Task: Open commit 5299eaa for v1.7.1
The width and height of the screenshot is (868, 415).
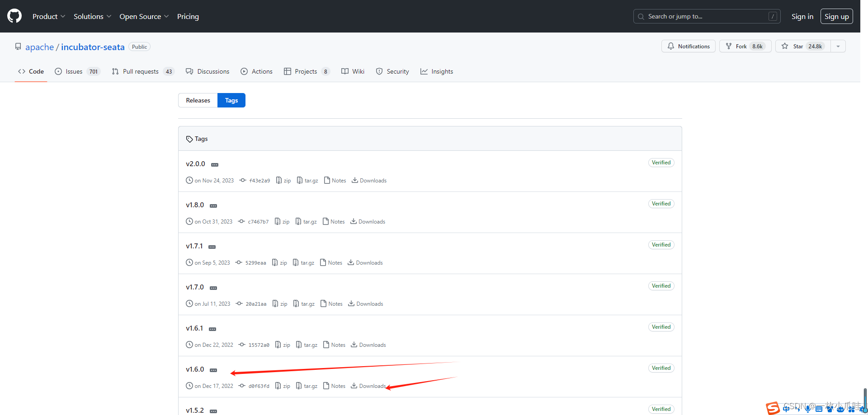Action: point(250,263)
